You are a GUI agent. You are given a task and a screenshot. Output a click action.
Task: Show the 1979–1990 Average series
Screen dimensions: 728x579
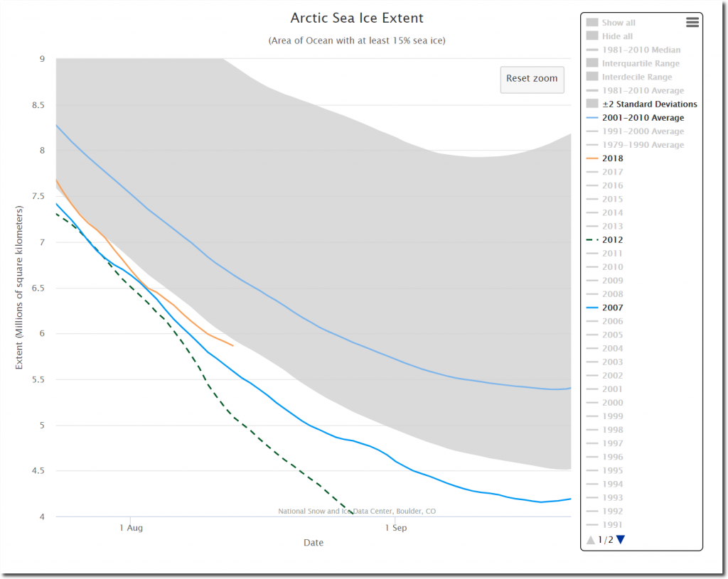(643, 145)
